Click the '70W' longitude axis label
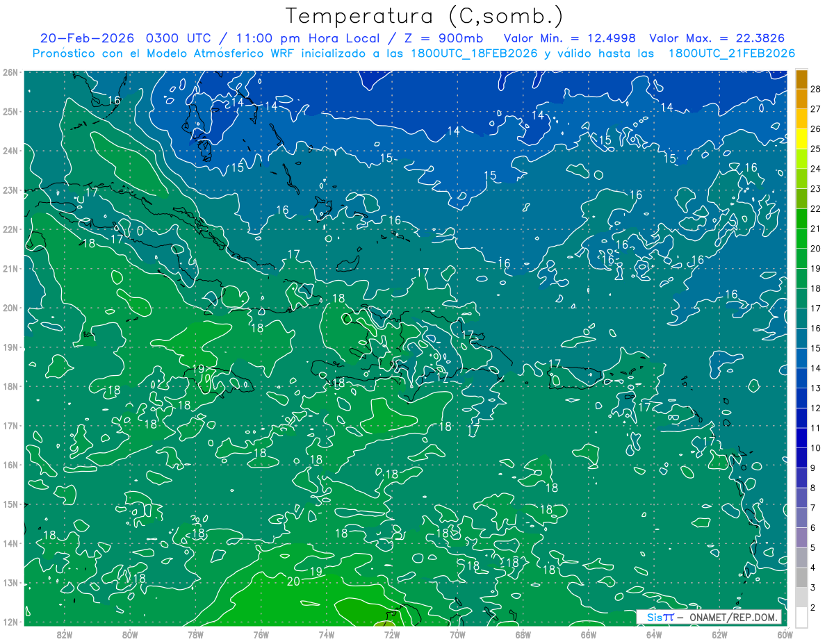Viewport: 834px width, 644px height. point(457,634)
